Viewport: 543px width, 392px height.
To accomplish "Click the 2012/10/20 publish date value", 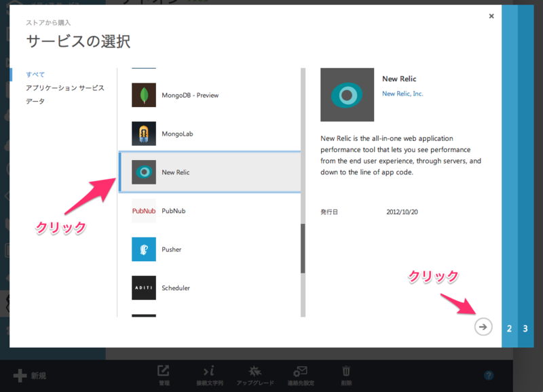I will [402, 212].
